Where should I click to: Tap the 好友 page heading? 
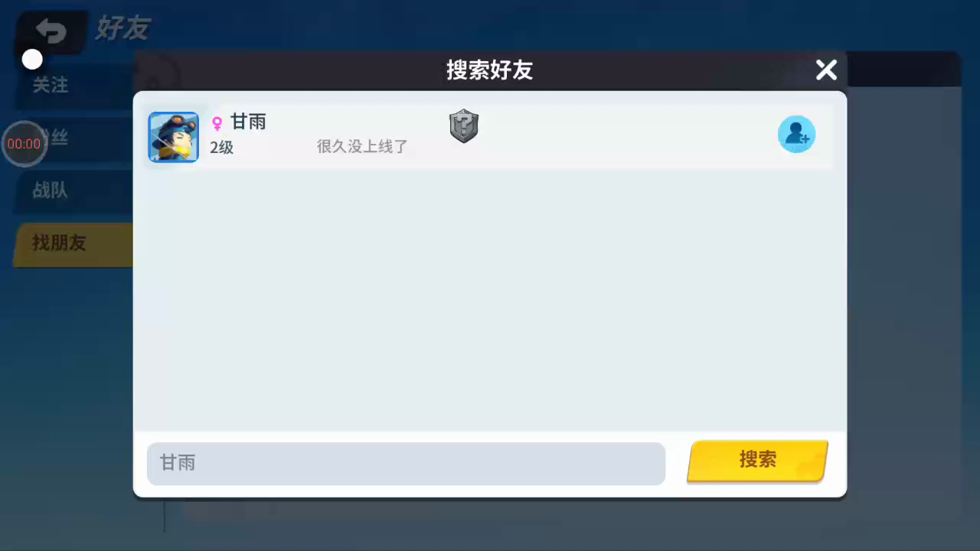click(122, 28)
